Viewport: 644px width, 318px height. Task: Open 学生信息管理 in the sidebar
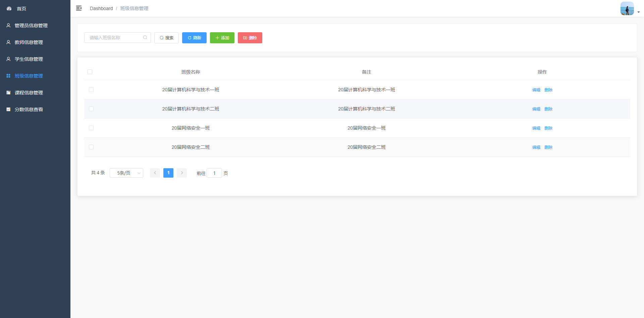pos(29,59)
